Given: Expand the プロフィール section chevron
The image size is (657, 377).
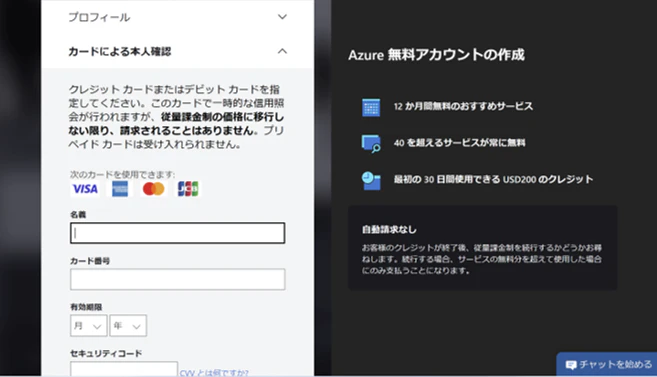Looking at the screenshot, I should pyautogui.click(x=282, y=17).
